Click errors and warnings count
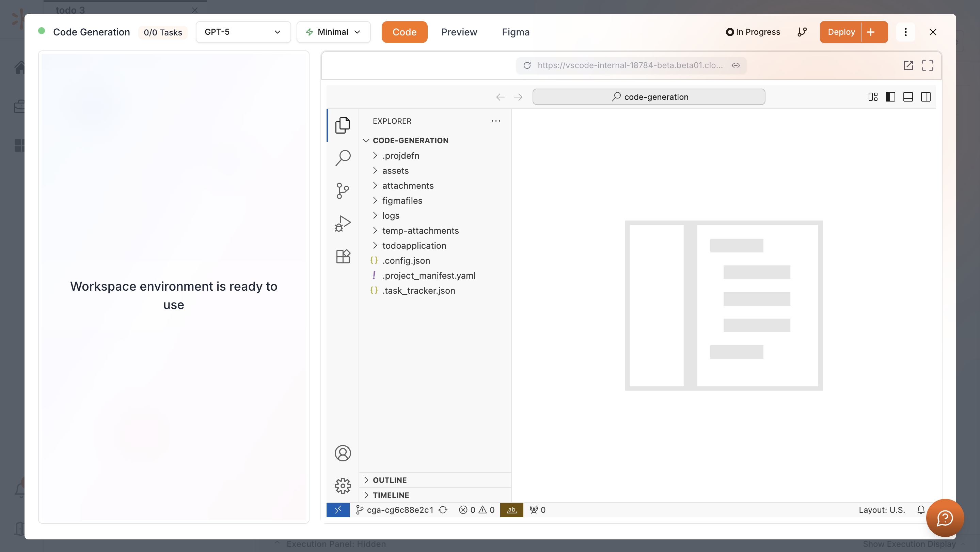Image resolution: width=980 pixels, height=552 pixels. pos(476,510)
